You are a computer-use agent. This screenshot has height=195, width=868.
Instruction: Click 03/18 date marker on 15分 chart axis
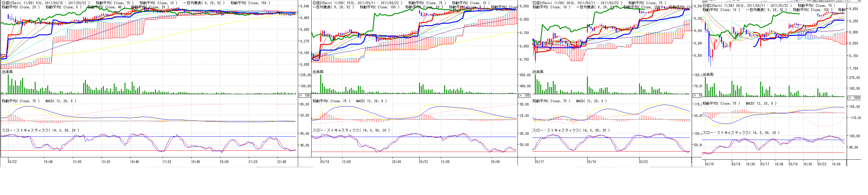(325, 162)
